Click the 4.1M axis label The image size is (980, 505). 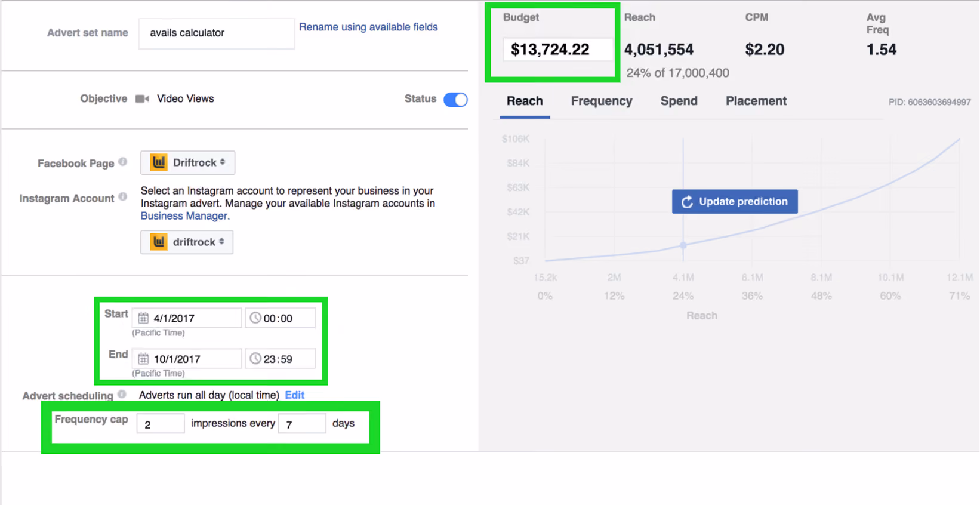pos(683,278)
